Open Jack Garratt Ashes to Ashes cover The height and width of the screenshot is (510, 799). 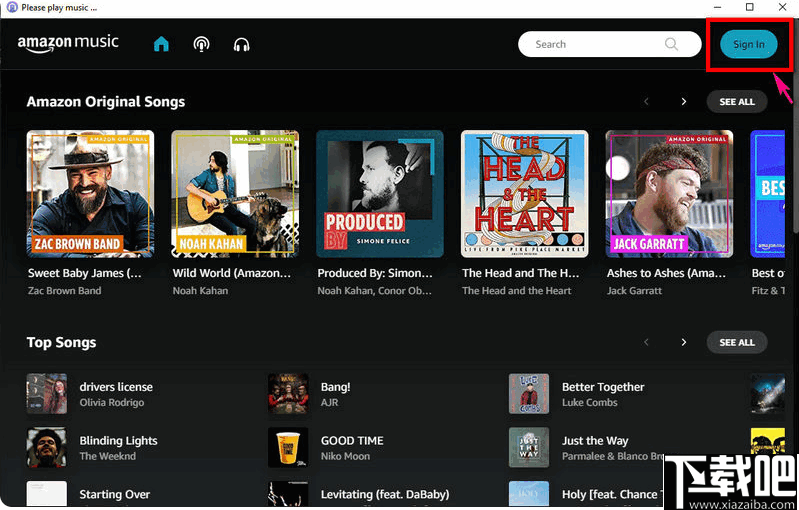tap(669, 194)
